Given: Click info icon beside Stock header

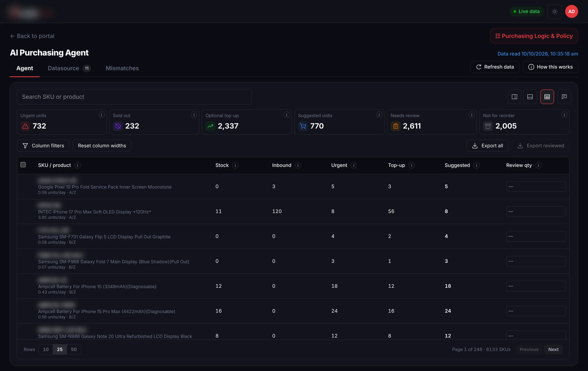Looking at the screenshot, I should point(235,165).
